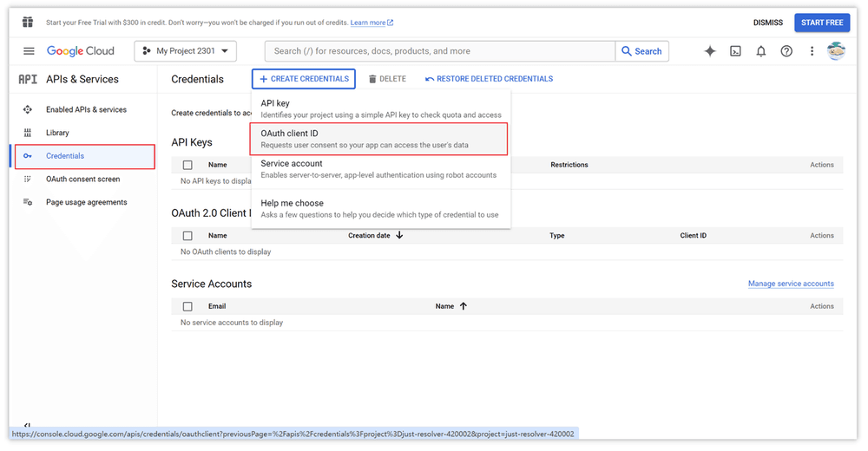Open the help question mark icon
The width and height of the screenshot is (868, 451).
[786, 51]
